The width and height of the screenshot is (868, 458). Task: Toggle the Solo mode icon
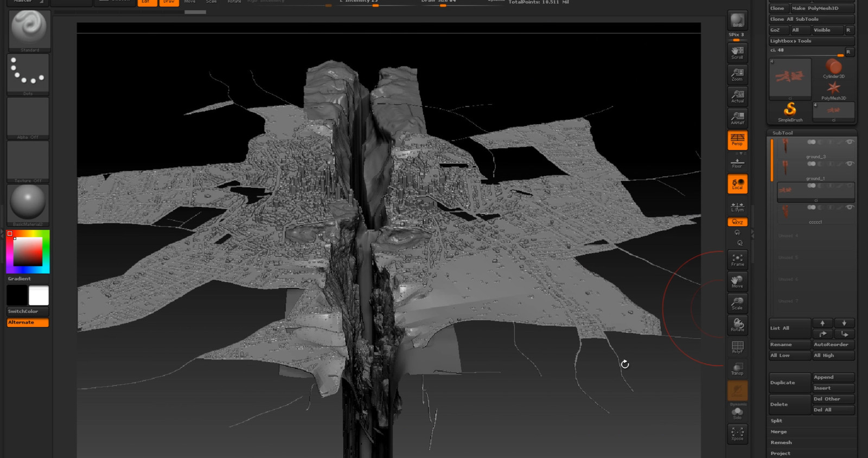coord(737,414)
